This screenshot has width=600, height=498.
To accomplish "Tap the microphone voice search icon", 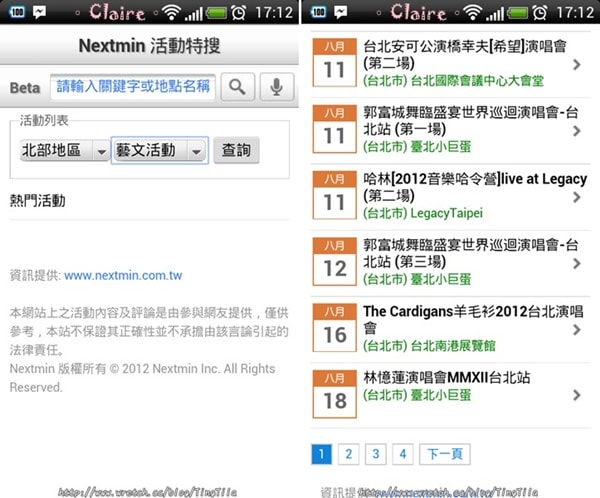I will [276, 87].
